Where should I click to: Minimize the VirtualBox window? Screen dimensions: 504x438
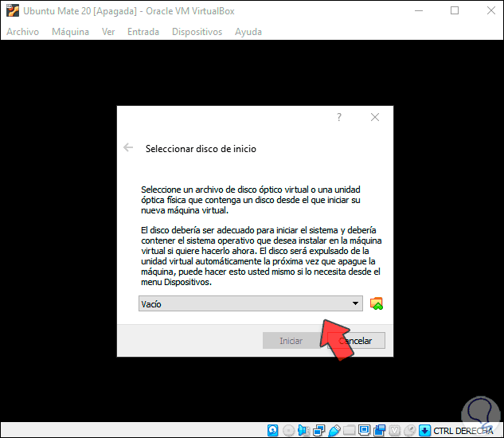(419, 10)
